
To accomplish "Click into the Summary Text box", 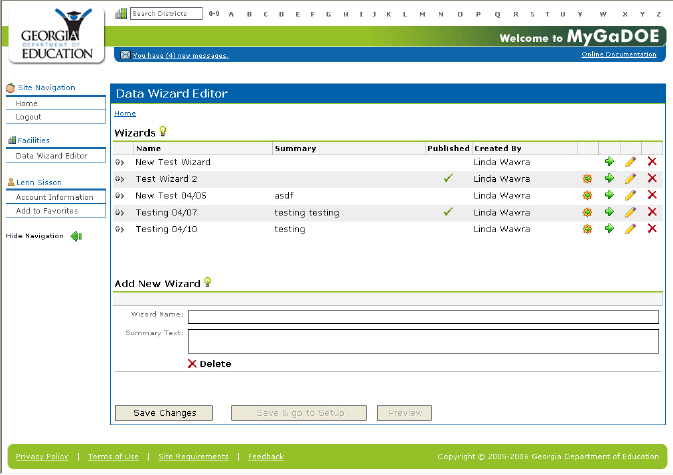I will [423, 341].
